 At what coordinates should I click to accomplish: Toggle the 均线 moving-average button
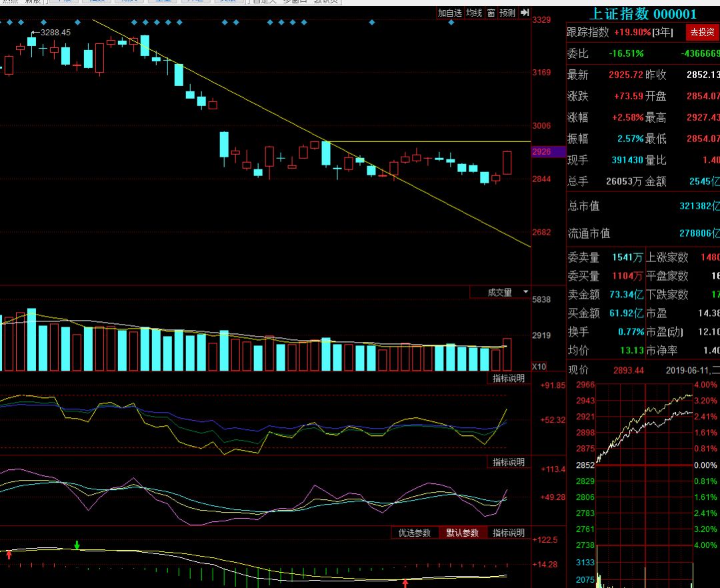tap(474, 13)
